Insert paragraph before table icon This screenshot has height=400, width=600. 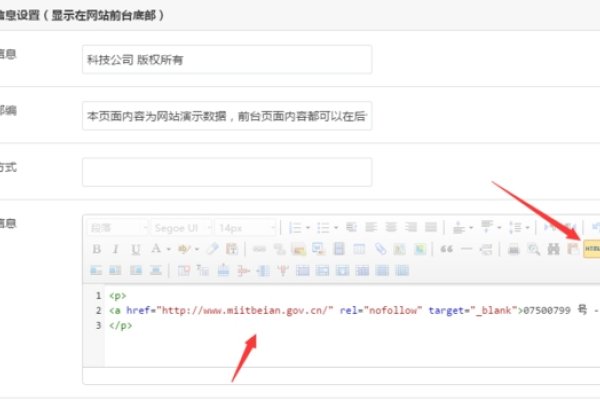coord(202,271)
